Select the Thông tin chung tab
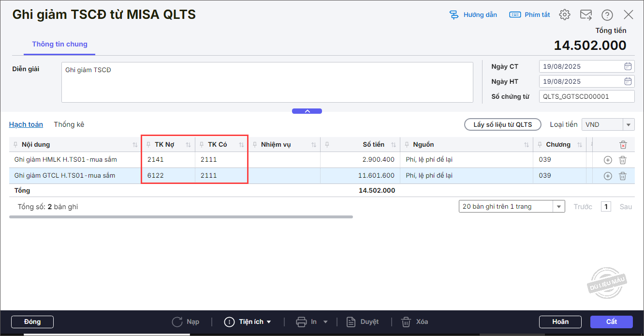Screen dimensions: 644x336 (x=59, y=44)
